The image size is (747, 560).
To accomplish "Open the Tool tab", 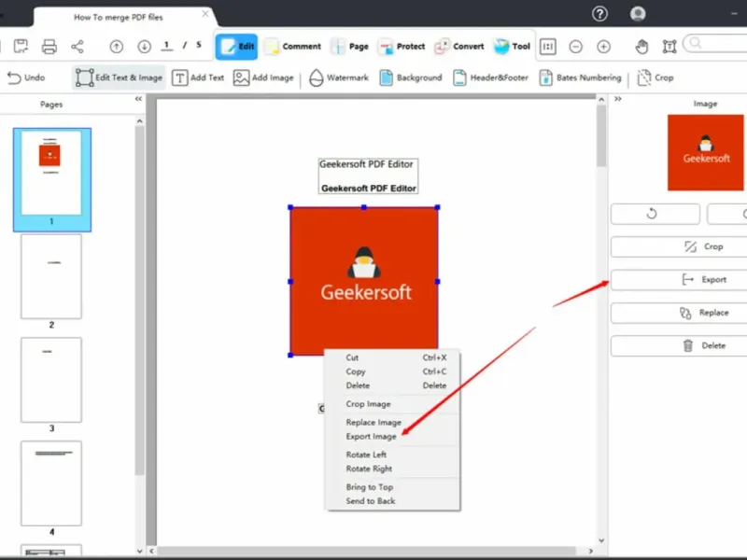I will (x=512, y=46).
